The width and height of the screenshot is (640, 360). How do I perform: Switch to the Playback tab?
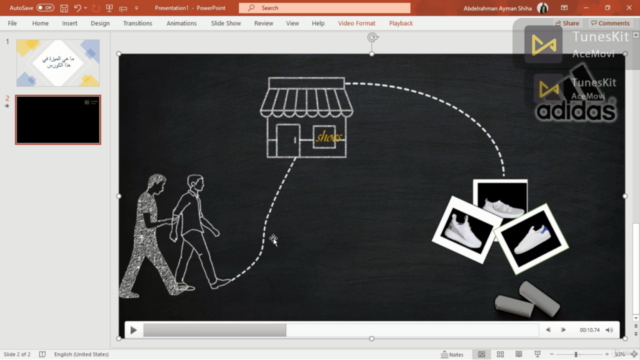[x=401, y=23]
